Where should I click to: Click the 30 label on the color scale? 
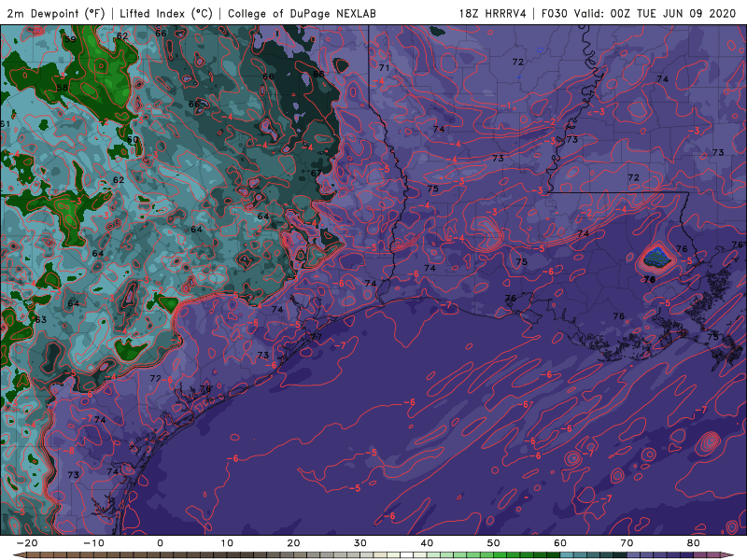tap(360, 543)
